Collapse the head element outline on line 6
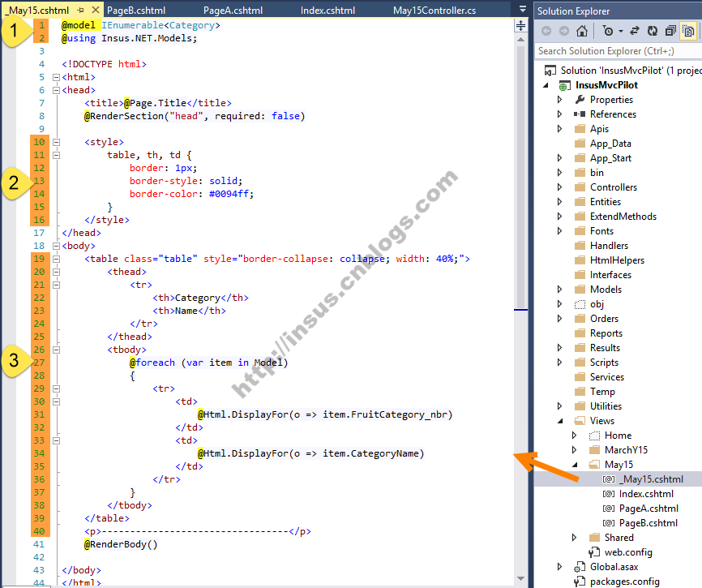The height and width of the screenshot is (588, 702). [x=57, y=90]
